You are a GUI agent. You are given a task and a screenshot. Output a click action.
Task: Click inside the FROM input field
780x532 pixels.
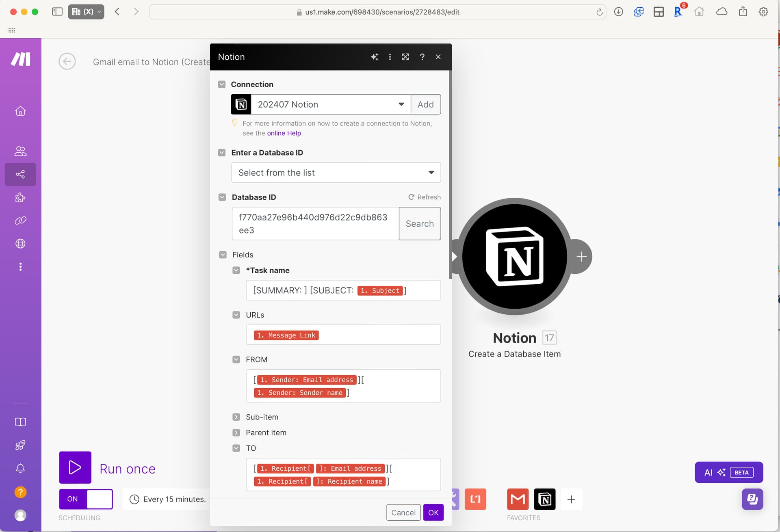point(343,386)
